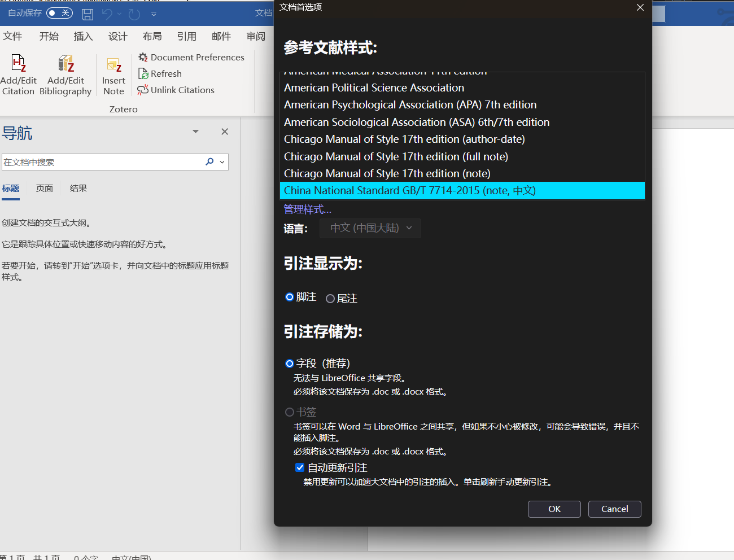The width and height of the screenshot is (734, 560).
Task: Open Zotero Document Preferences
Action: 191,57
